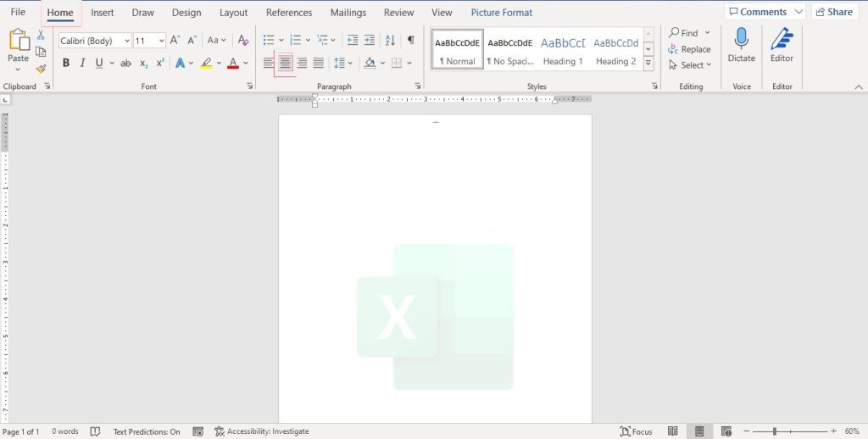The height and width of the screenshot is (439, 868).
Task: Align text left
Action: (x=269, y=63)
